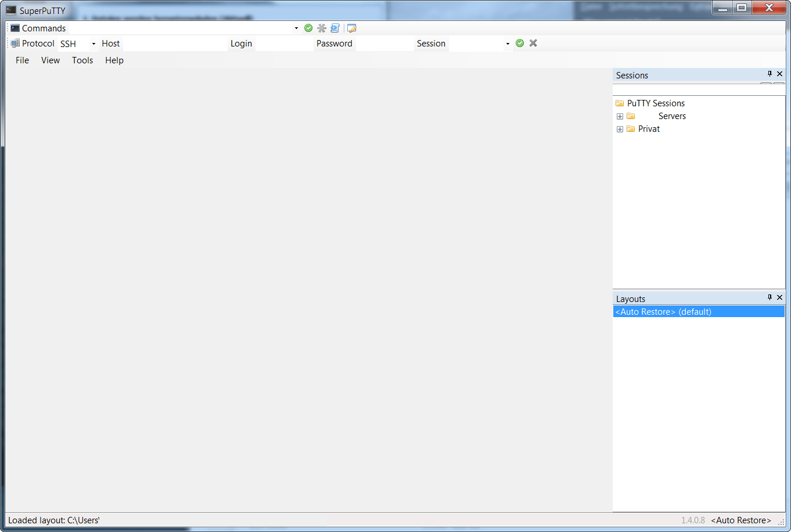The width and height of the screenshot is (791, 532).
Task: Select the PuTTY Sessions root folder
Action: [x=656, y=103]
